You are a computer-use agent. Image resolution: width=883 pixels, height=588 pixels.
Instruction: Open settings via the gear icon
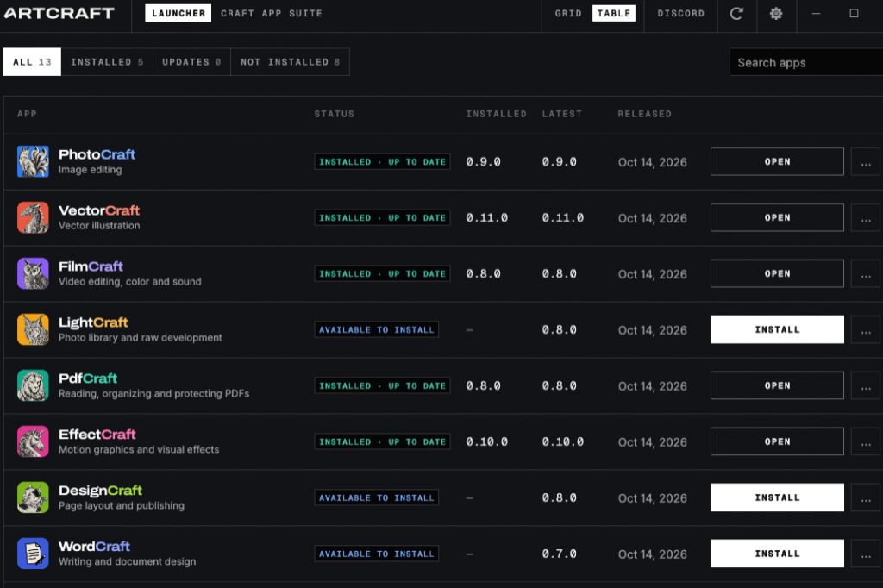point(776,13)
